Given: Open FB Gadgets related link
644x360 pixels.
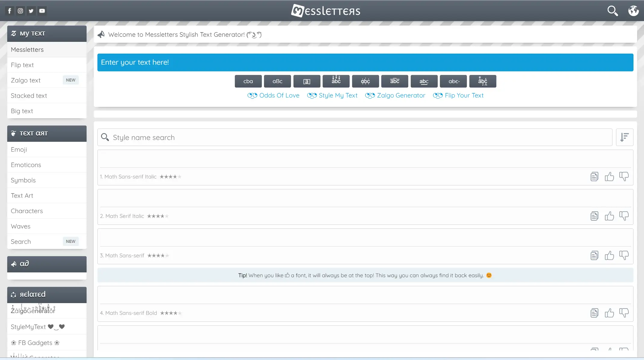Looking at the screenshot, I should coord(47,343).
